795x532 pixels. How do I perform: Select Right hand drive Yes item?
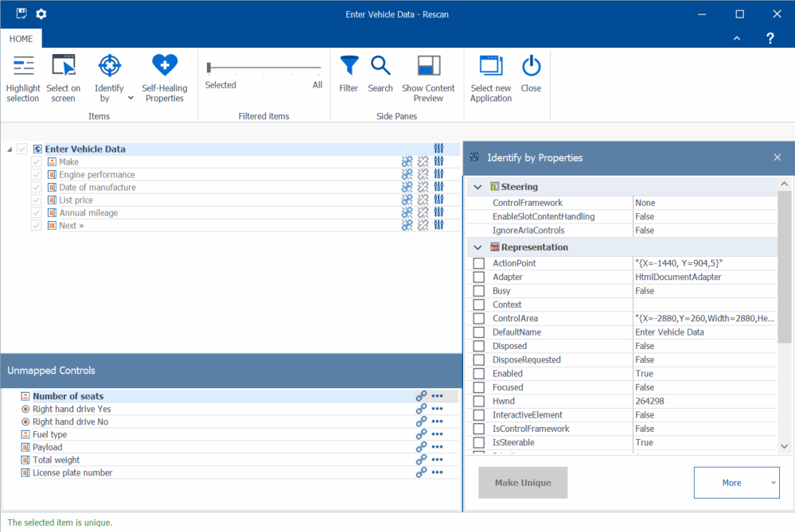71,409
